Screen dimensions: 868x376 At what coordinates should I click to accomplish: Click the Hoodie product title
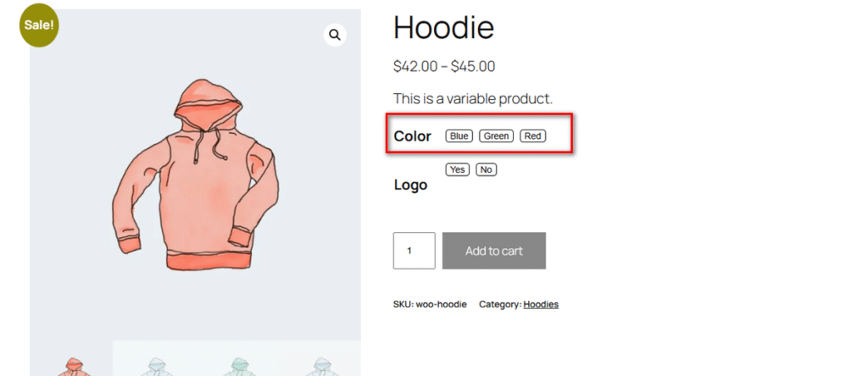coord(443,29)
